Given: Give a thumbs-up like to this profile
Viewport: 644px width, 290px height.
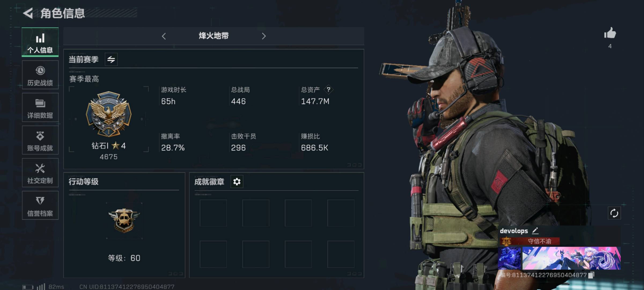Looking at the screenshot, I should point(610,34).
